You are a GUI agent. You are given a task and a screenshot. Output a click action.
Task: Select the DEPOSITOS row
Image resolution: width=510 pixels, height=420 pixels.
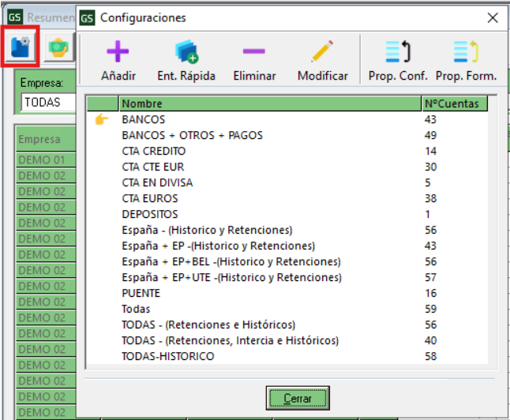click(x=287, y=214)
